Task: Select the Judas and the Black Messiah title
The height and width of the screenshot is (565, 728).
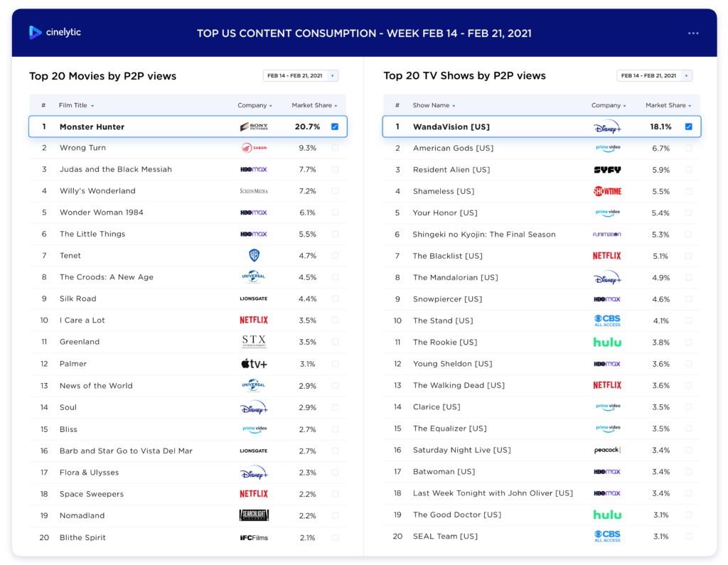Action: pos(116,169)
